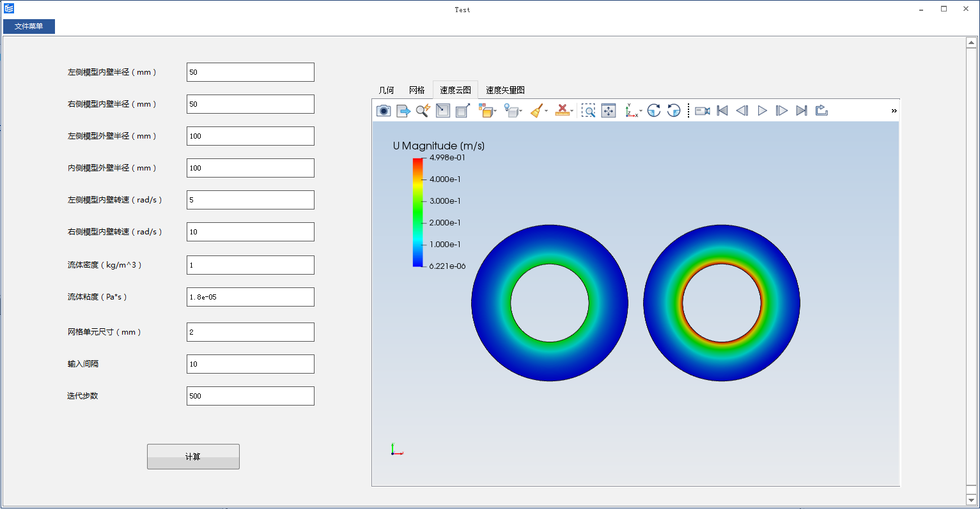The height and width of the screenshot is (509, 980).
Task: Click the 右侧模型内壁转速 input field
Action: coord(251,232)
